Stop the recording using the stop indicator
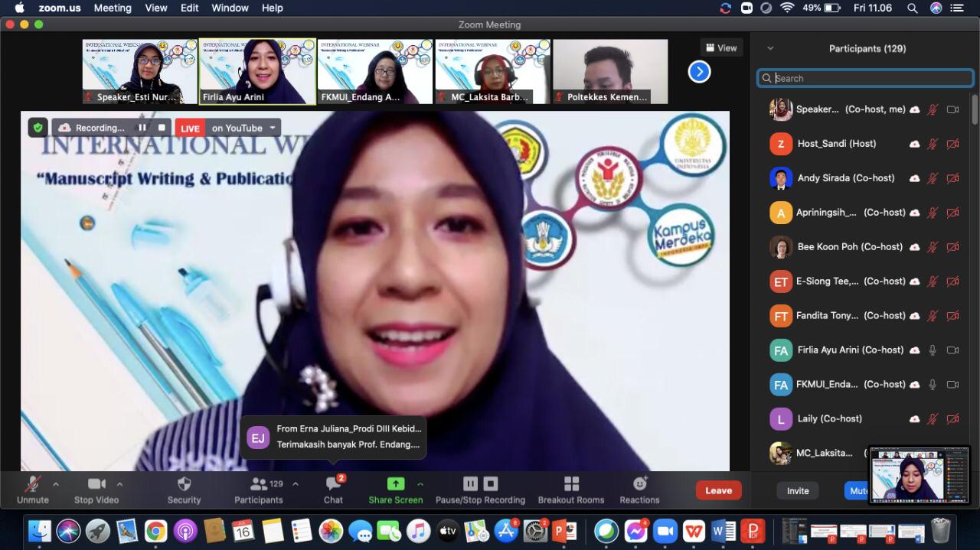The width and height of the screenshot is (980, 550). click(162, 128)
